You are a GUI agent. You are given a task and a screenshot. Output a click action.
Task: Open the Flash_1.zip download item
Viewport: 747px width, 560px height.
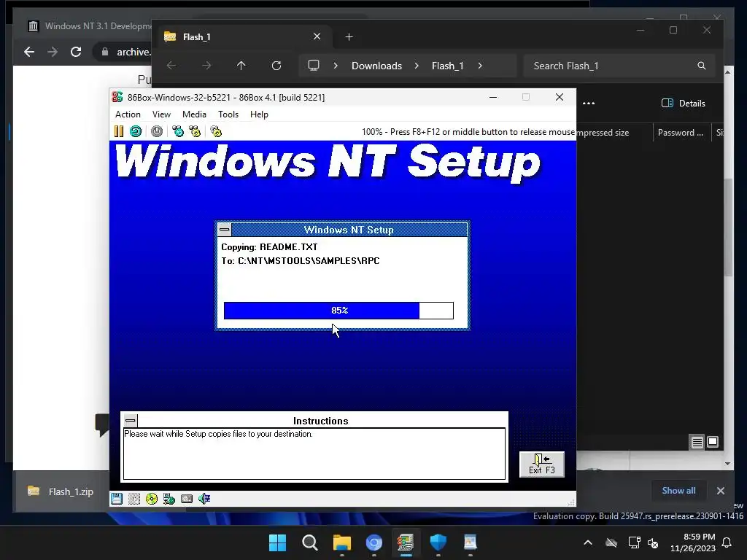coord(61,491)
